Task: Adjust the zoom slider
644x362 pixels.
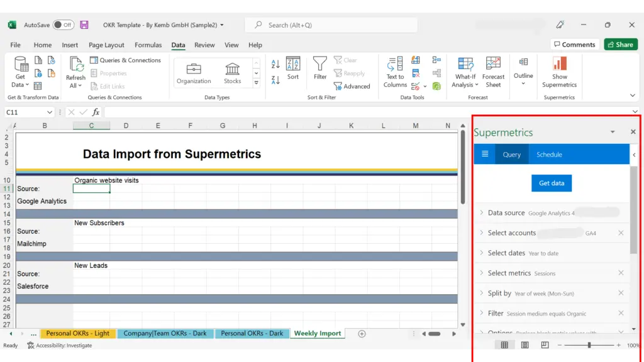Action: (x=589, y=345)
